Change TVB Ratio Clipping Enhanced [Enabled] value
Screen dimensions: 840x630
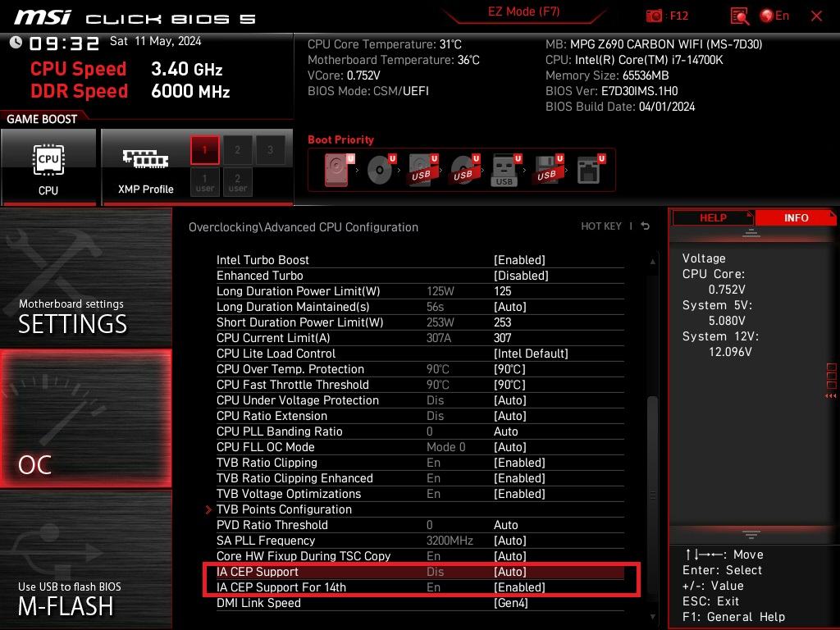click(519, 478)
